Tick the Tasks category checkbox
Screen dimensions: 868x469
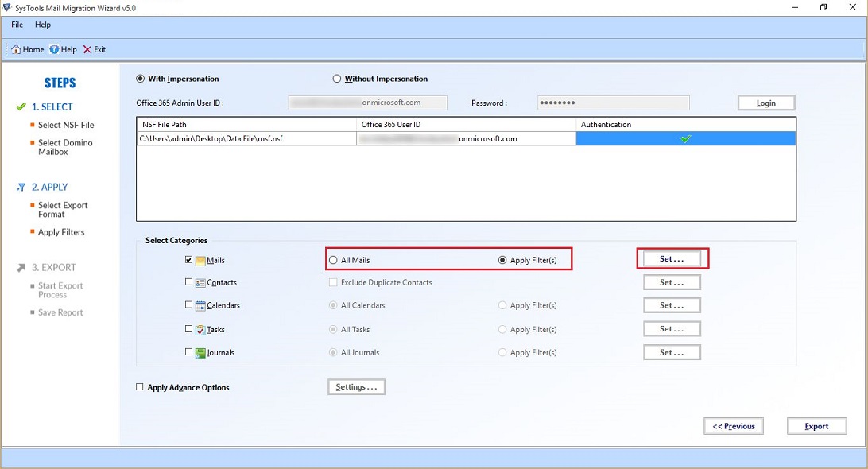[x=188, y=328]
